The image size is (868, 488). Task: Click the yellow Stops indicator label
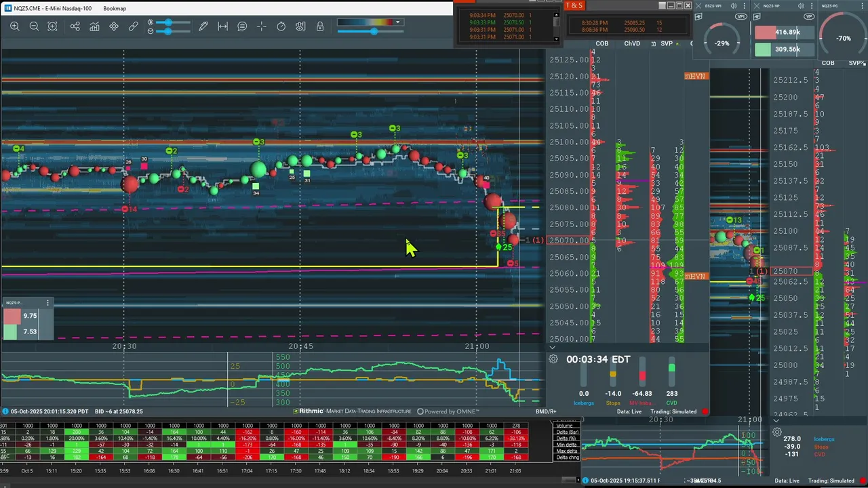tap(613, 403)
